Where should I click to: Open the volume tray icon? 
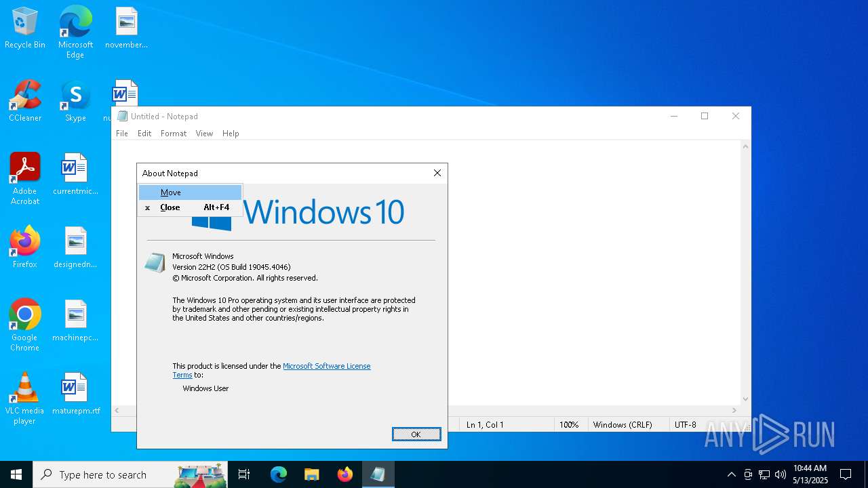point(781,474)
